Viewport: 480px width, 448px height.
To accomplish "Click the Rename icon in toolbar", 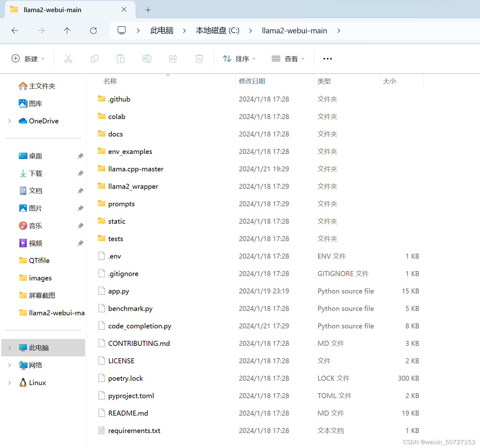I will (147, 59).
